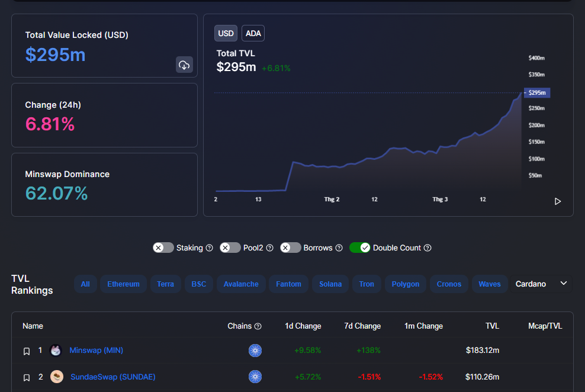Sort table by 1d Change column
This screenshot has width=585, height=392.
303,326
